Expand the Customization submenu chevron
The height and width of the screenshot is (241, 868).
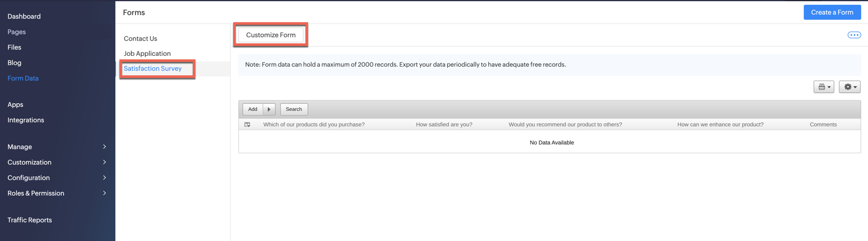(104, 162)
